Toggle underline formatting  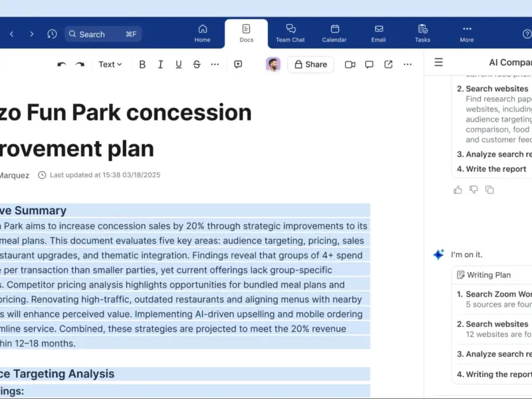coord(178,65)
